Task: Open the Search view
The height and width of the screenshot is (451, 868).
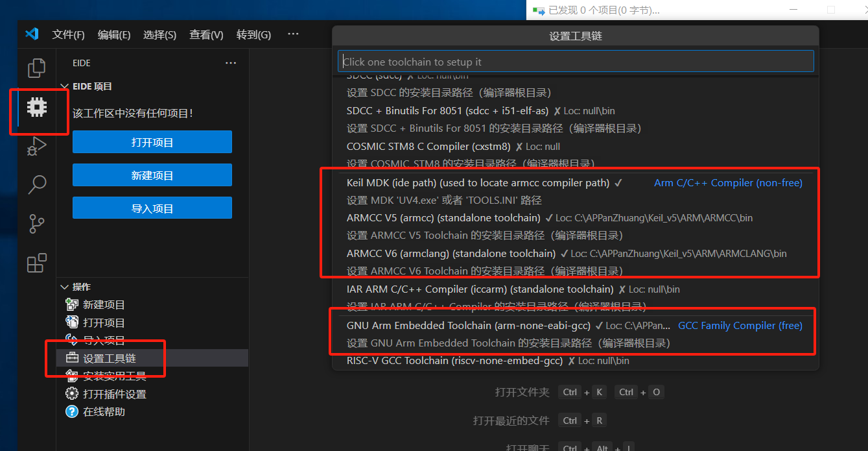Action: click(37, 185)
